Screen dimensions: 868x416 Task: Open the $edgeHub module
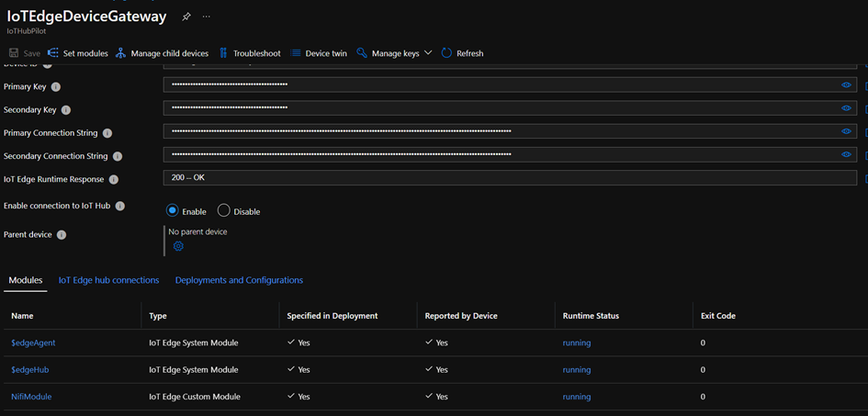pyautogui.click(x=30, y=369)
